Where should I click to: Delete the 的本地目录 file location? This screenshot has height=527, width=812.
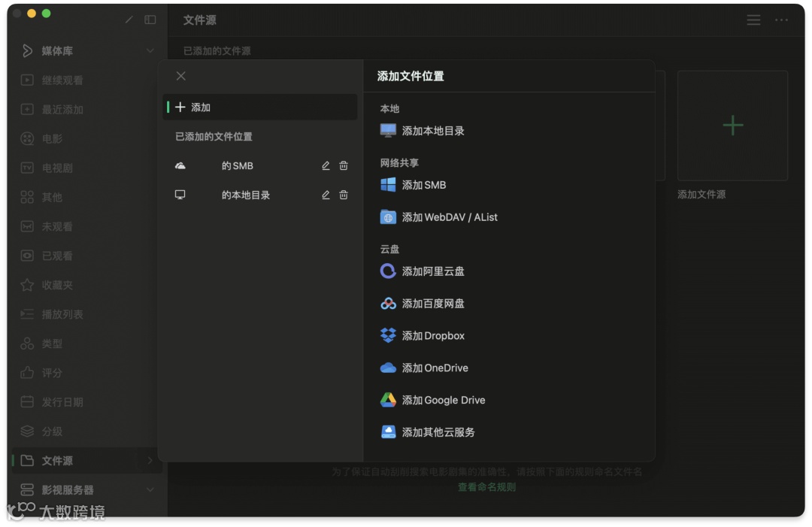click(344, 195)
